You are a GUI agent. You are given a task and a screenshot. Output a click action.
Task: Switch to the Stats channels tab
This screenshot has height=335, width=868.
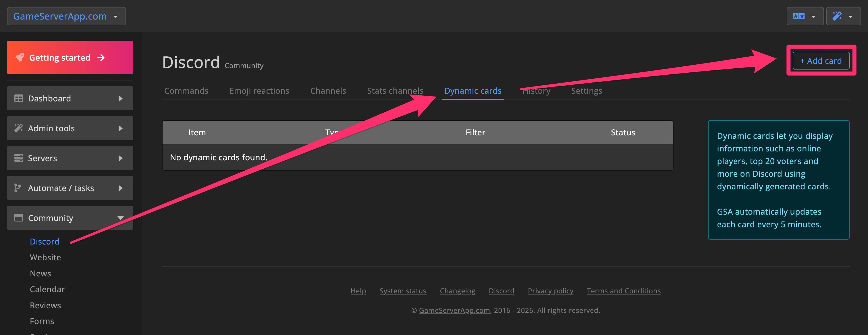(395, 91)
